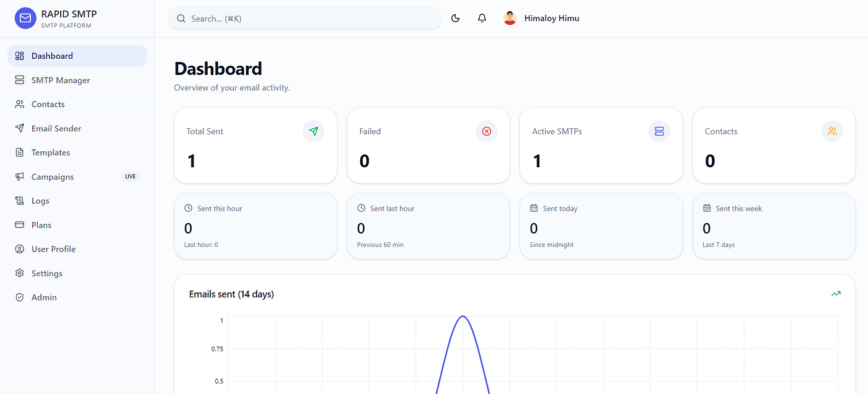Viewport: 868px width, 394px height.
Task: Open Admin page
Action: coord(77,297)
